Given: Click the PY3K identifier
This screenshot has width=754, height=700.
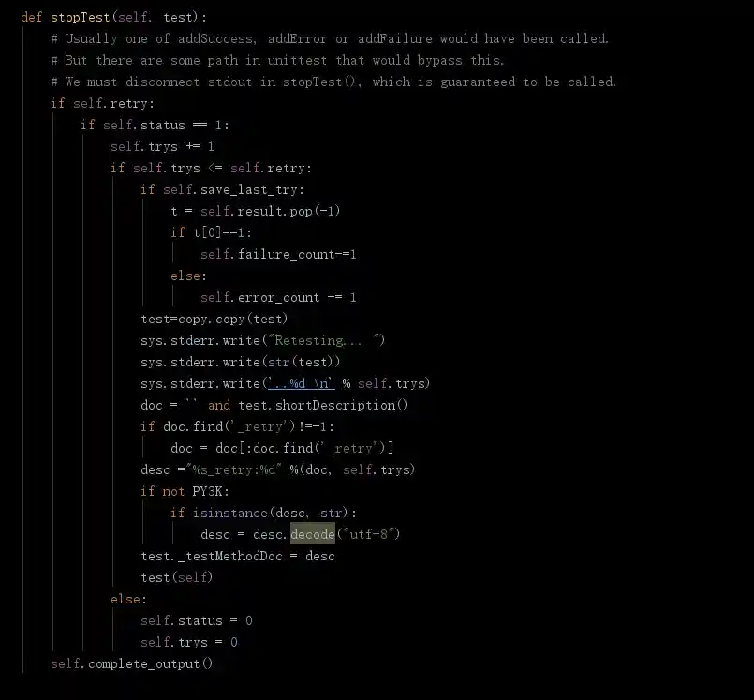Looking at the screenshot, I should click(x=207, y=491).
